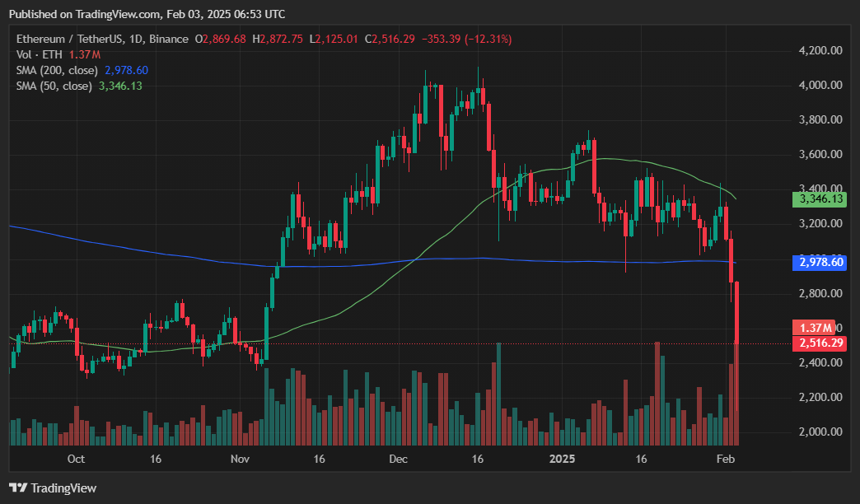
Task: Click the red 1.37M volume tag
Action: (x=812, y=328)
